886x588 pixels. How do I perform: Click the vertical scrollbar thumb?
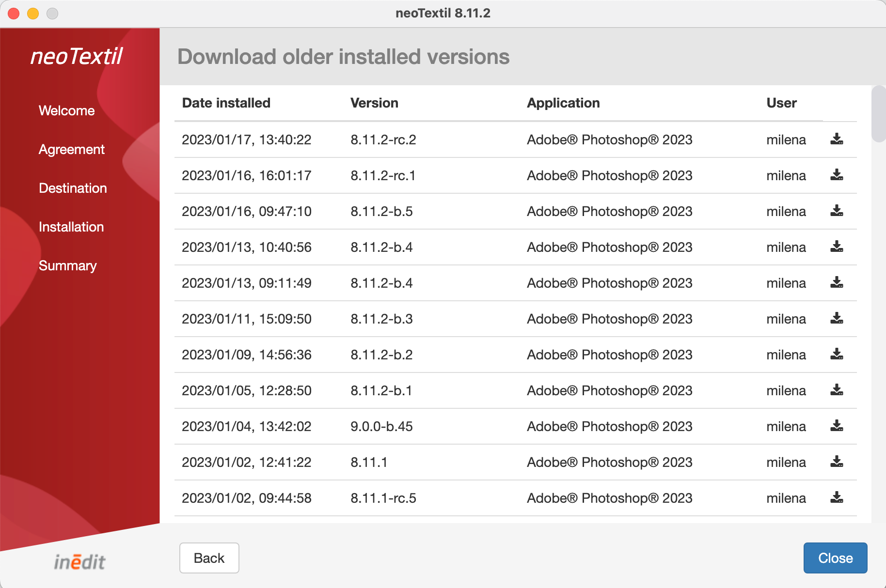(878, 114)
